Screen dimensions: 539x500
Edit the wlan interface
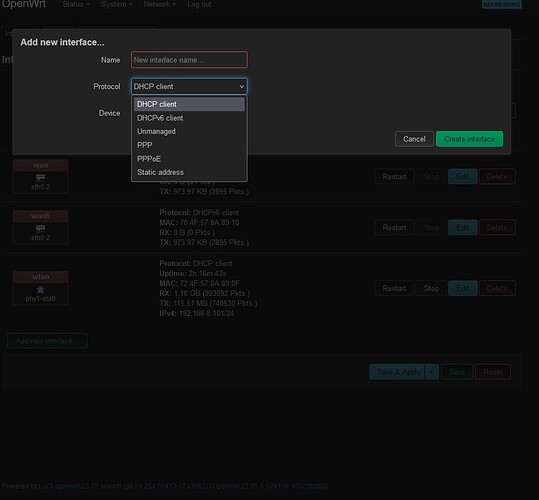pyautogui.click(x=462, y=288)
